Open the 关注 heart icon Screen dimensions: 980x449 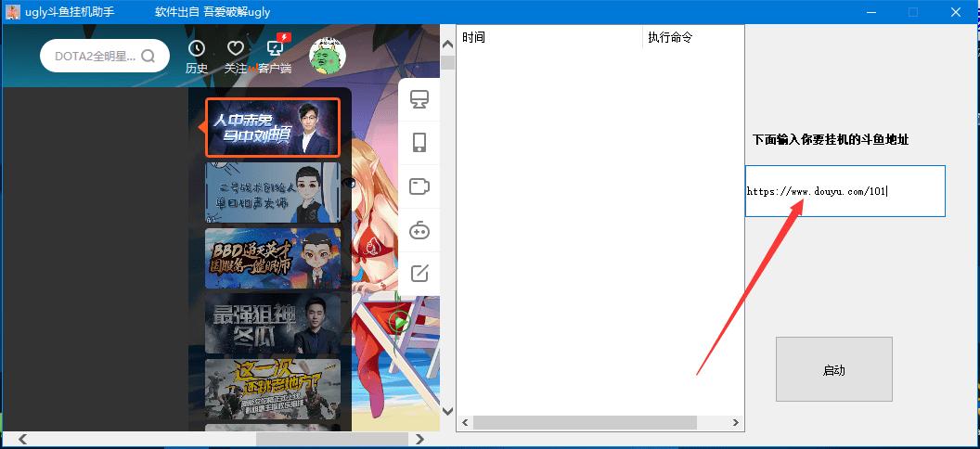235,48
